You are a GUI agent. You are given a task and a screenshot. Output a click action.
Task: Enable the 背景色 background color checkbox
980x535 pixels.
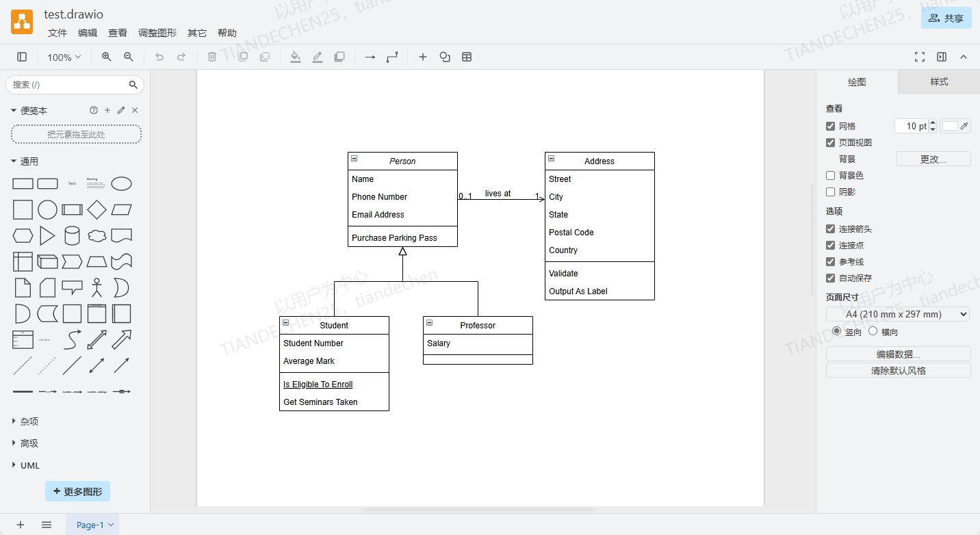831,176
